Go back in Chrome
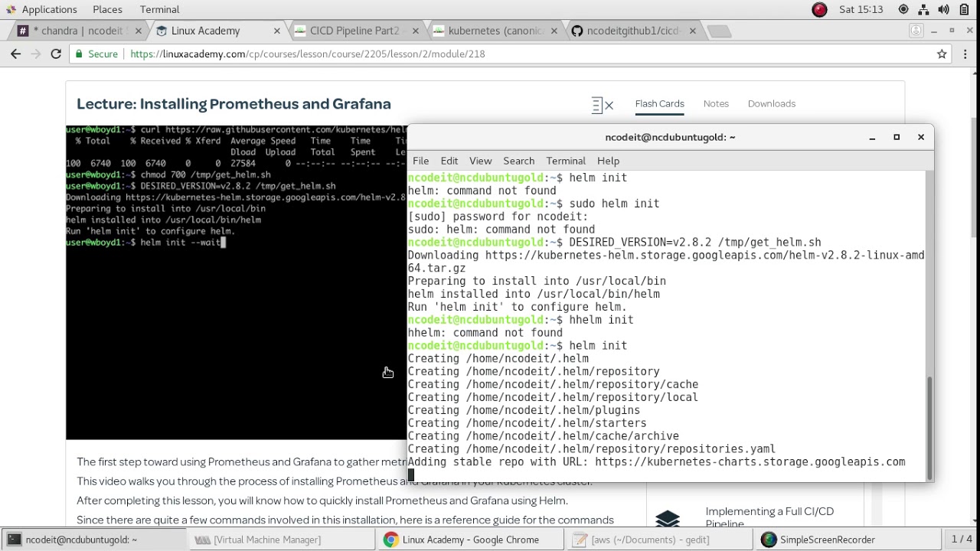Viewport: 980px width, 551px height. click(16, 54)
